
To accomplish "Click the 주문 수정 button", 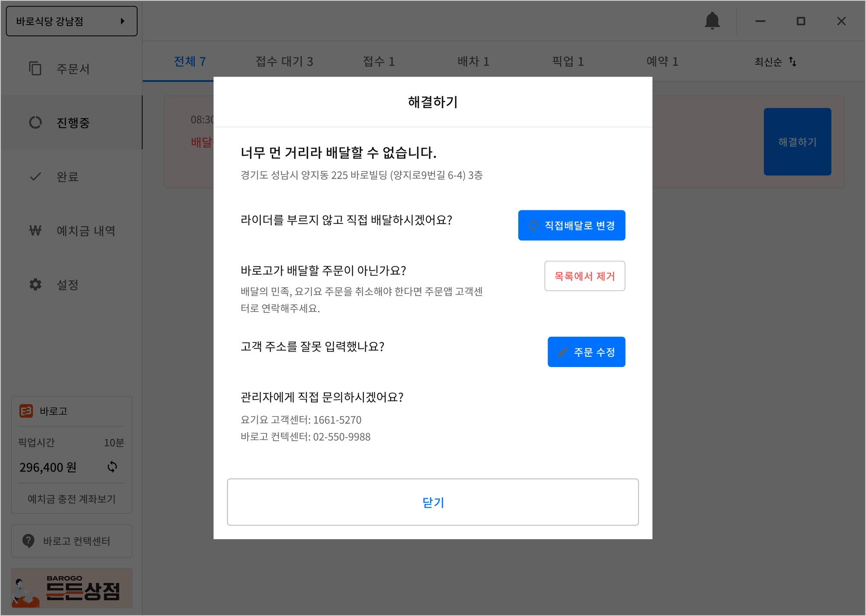I will pyautogui.click(x=586, y=352).
